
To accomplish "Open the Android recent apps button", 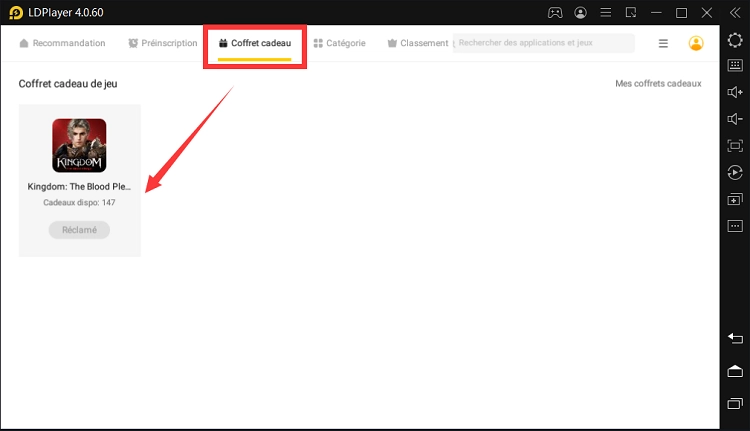I will [x=735, y=403].
